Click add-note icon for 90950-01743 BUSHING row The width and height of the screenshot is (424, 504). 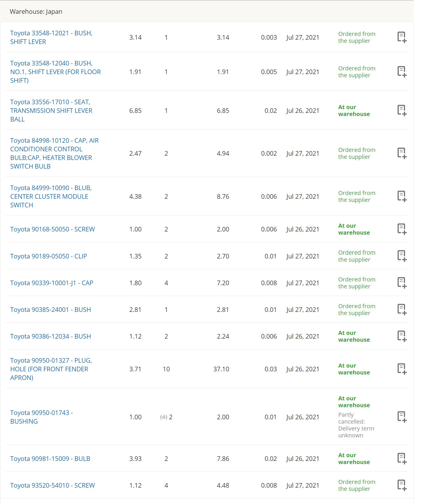[x=402, y=417]
